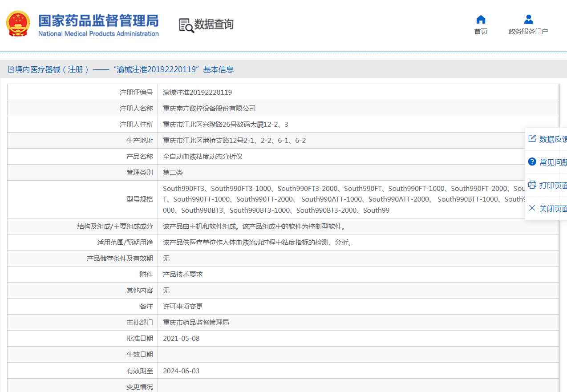Open 常见问题 in the side panel

point(553,162)
